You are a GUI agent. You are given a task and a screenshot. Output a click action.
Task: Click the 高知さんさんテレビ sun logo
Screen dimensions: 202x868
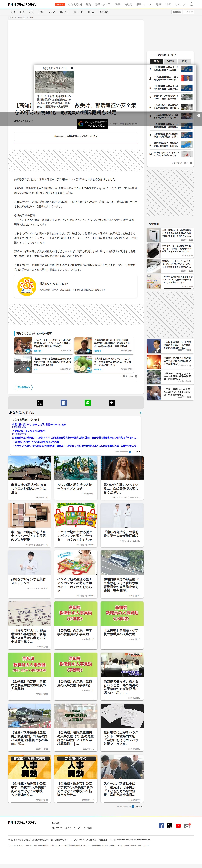point(27,287)
